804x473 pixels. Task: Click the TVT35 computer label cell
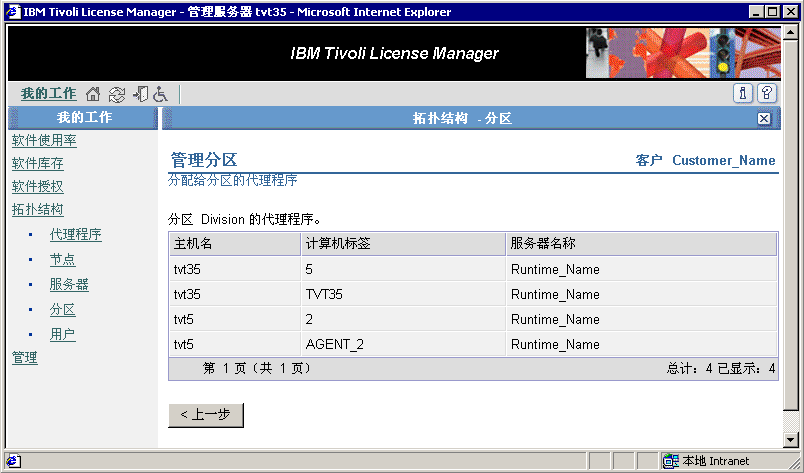tap(404, 294)
